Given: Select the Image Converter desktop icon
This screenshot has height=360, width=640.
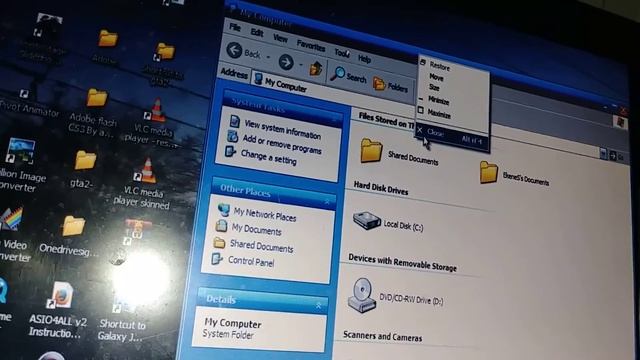Looking at the screenshot, I should (x=20, y=151).
